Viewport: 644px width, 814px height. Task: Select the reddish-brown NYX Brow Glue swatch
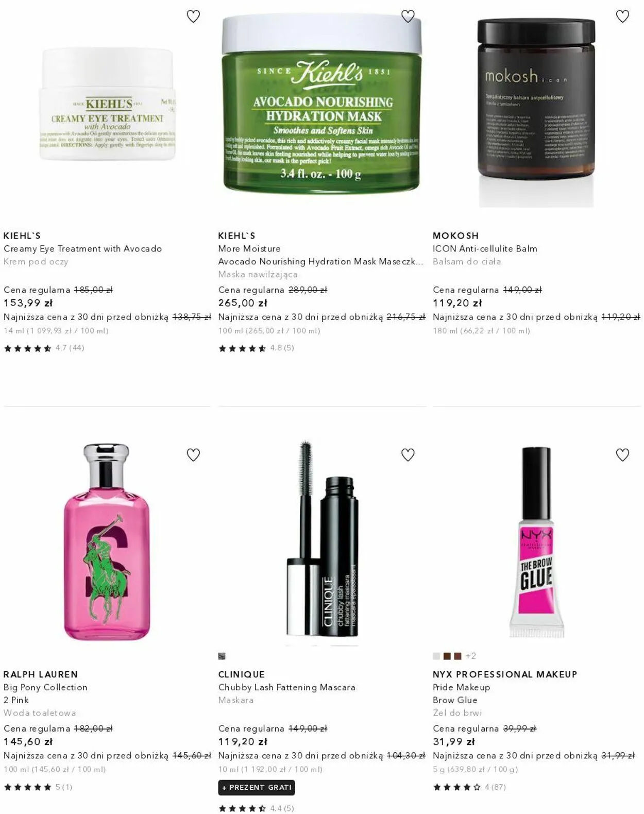tap(457, 656)
